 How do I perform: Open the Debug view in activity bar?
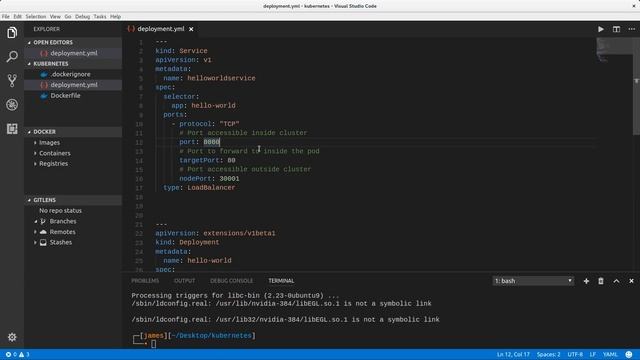[12, 104]
